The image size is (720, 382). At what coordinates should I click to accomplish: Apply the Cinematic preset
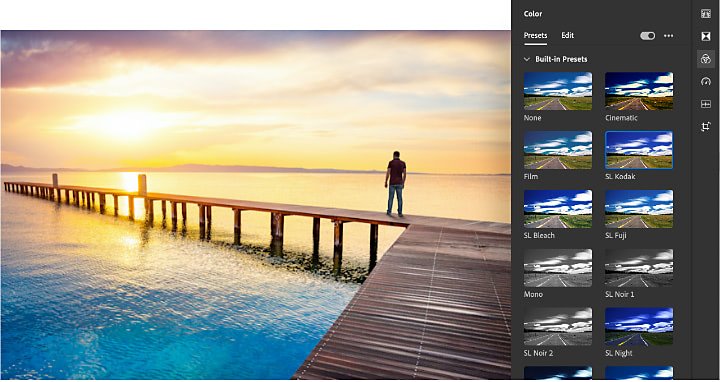click(639, 91)
